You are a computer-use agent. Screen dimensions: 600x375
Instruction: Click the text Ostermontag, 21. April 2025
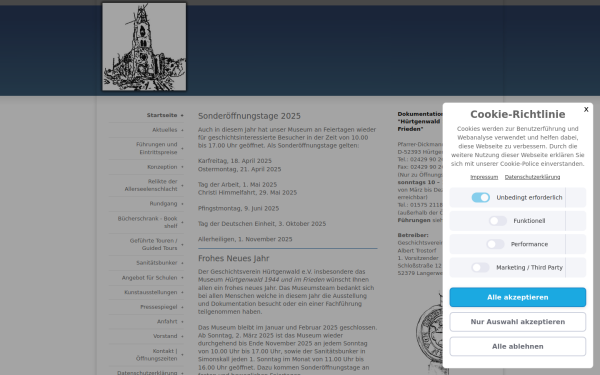(240, 169)
